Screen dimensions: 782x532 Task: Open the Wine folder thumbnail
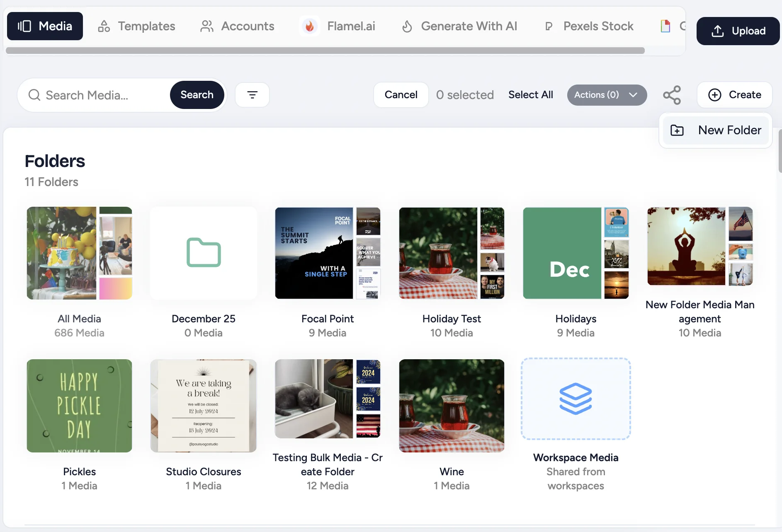(452, 406)
